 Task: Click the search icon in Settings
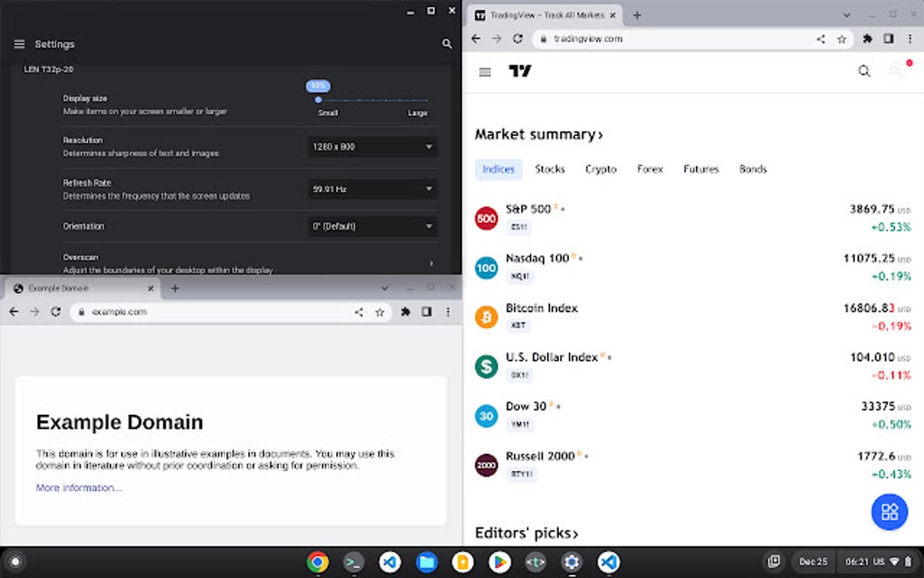pos(447,43)
